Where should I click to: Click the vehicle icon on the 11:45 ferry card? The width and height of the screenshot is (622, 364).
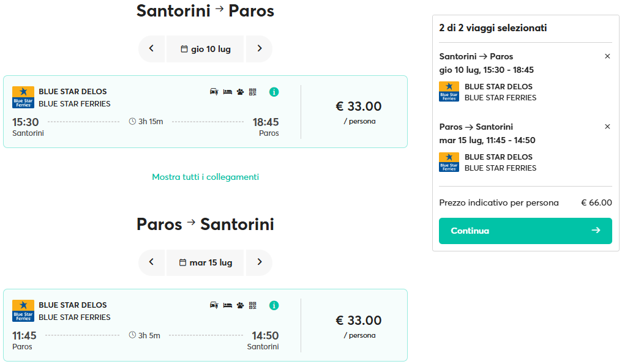tap(214, 305)
